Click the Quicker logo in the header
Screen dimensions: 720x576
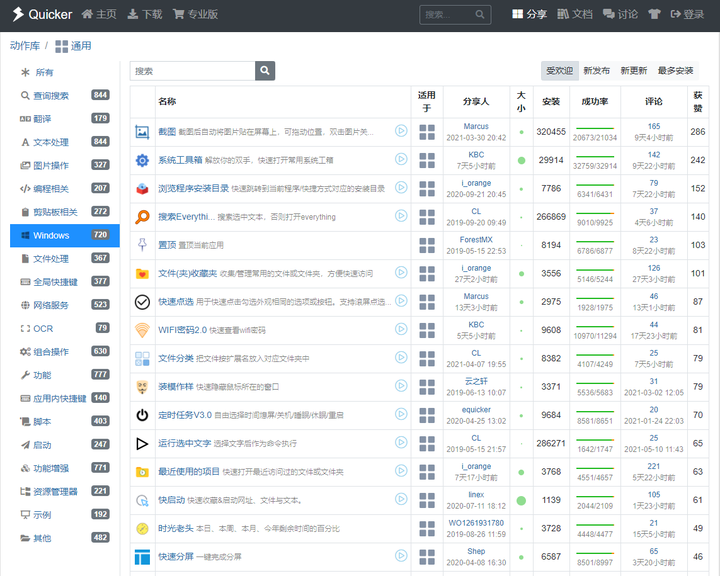click(42, 14)
